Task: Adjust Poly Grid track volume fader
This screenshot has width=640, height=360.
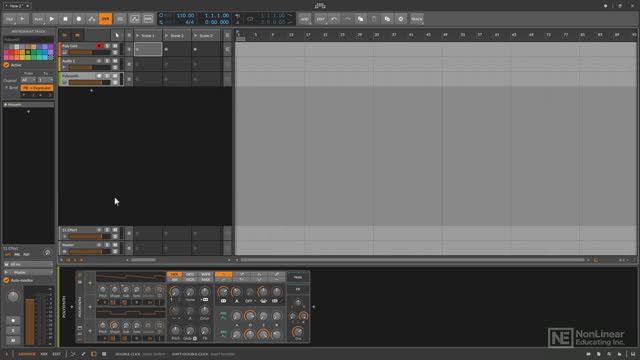Action: click(89, 53)
